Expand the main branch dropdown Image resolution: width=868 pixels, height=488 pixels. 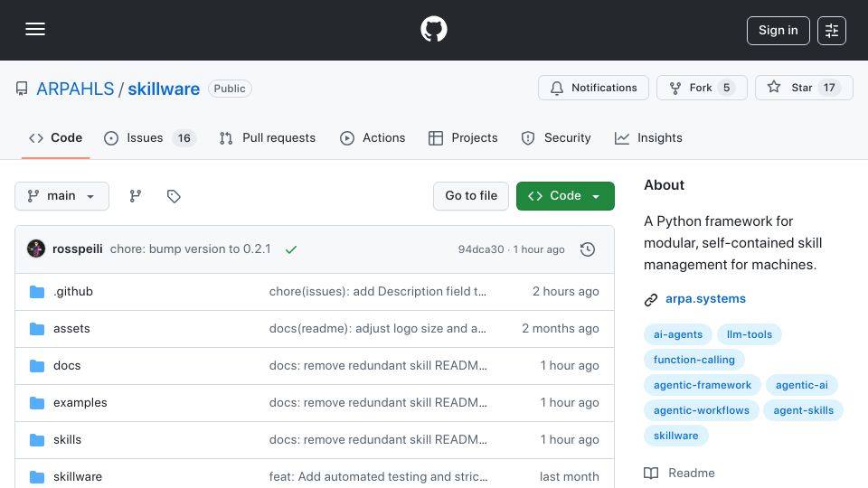pos(61,196)
